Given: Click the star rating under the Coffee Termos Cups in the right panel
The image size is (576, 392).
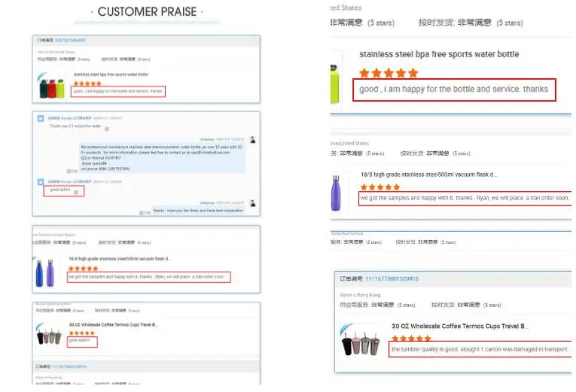Looking at the screenshot, I should [410, 339].
